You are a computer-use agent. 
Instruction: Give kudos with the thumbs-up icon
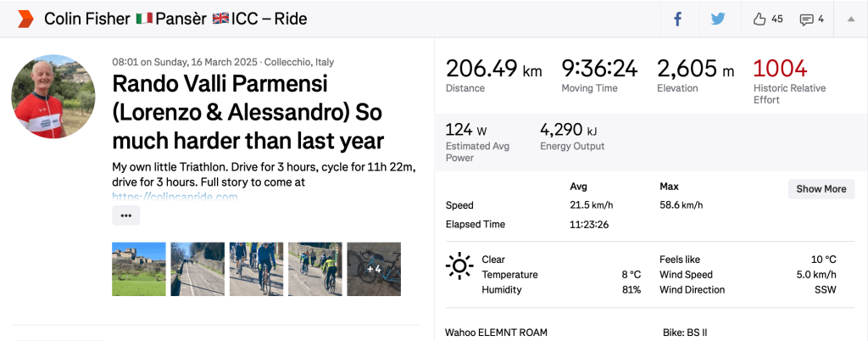[x=759, y=19]
